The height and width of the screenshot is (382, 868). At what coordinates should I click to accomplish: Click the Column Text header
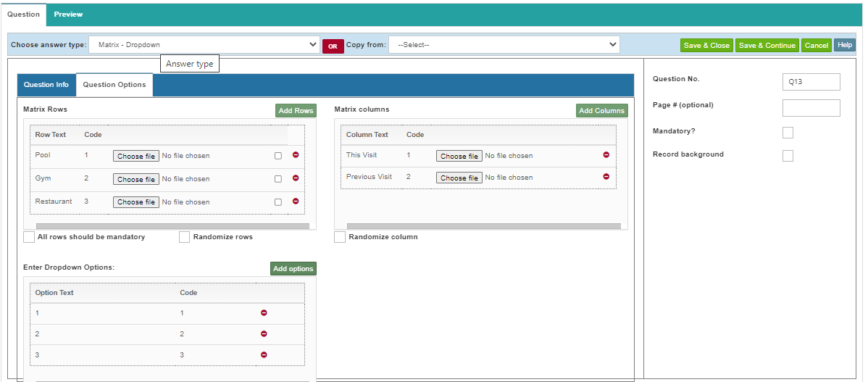tap(367, 135)
